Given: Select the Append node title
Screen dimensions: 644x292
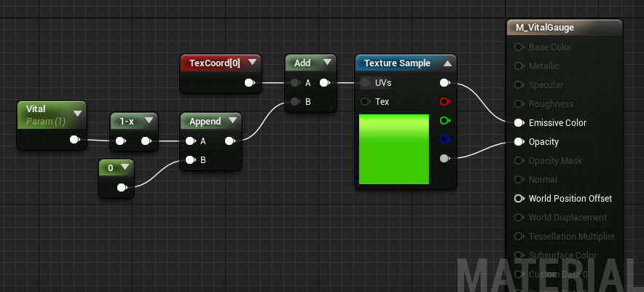Looking at the screenshot, I should [x=205, y=122].
